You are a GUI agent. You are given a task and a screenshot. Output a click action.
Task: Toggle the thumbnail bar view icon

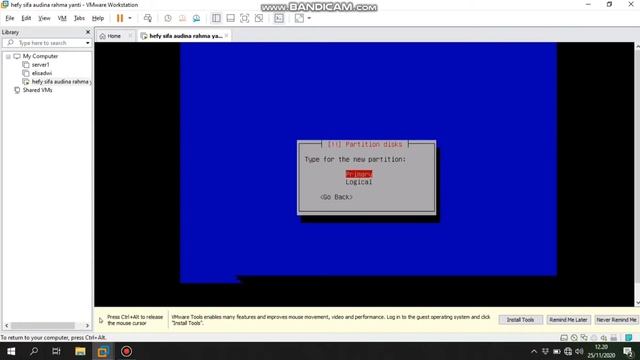point(230,18)
